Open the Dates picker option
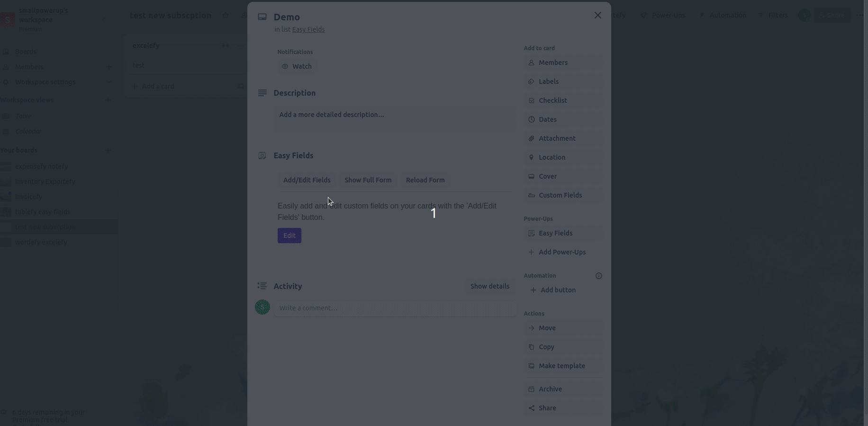The image size is (868, 426). click(x=547, y=119)
